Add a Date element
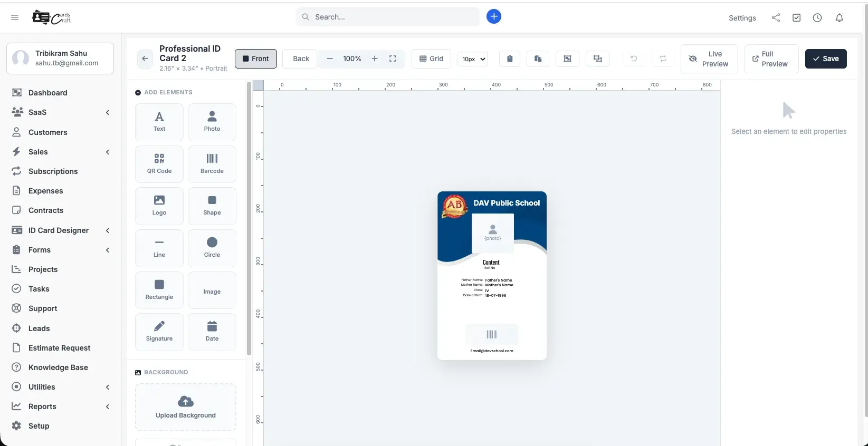Image resolution: width=868 pixels, height=446 pixels. pyautogui.click(x=212, y=332)
